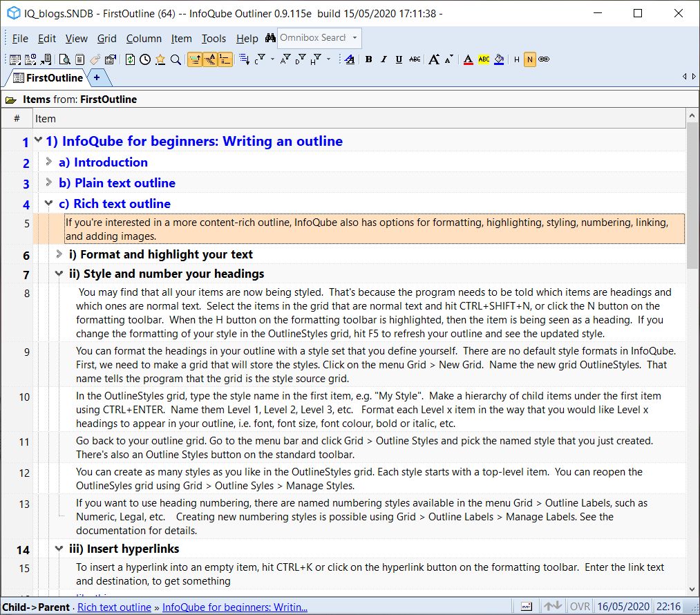Toggle the N normal text button

pos(530,59)
